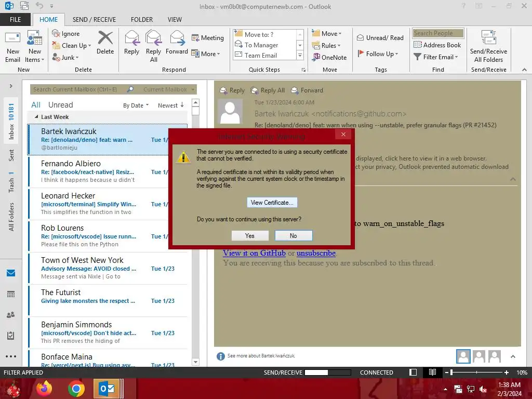The image size is (532, 399).
Task: Create a New Email
Action: pyautogui.click(x=12, y=47)
